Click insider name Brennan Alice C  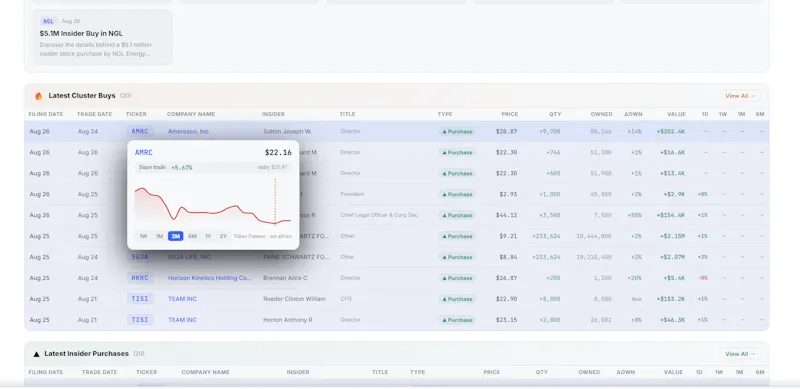286,278
